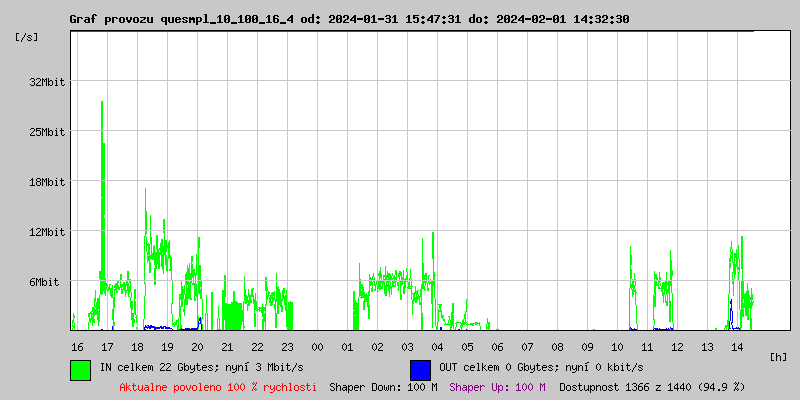Viewport: 800px width, 400px height.
Task: Click the 'Shaper Down: 100 M' label
Action: [x=383, y=387]
